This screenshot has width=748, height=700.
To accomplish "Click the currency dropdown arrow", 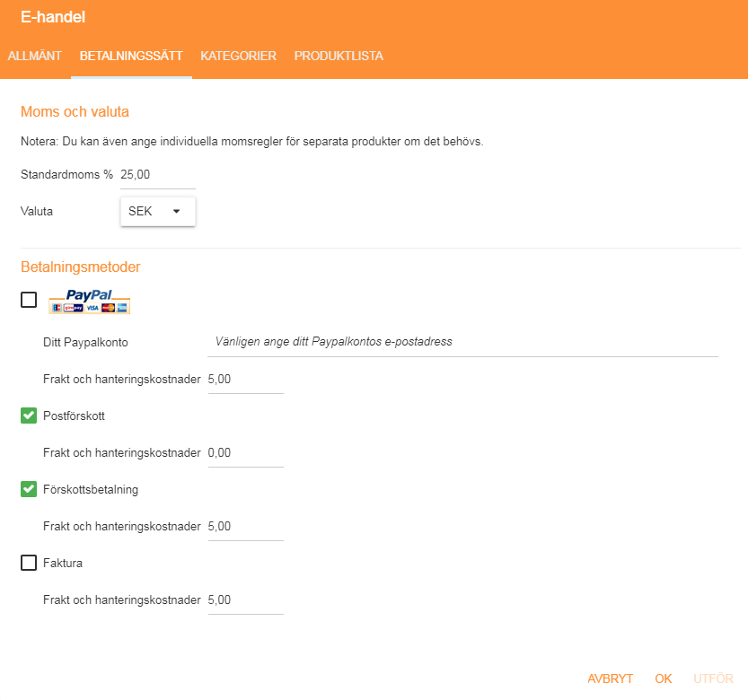I will pos(177,211).
